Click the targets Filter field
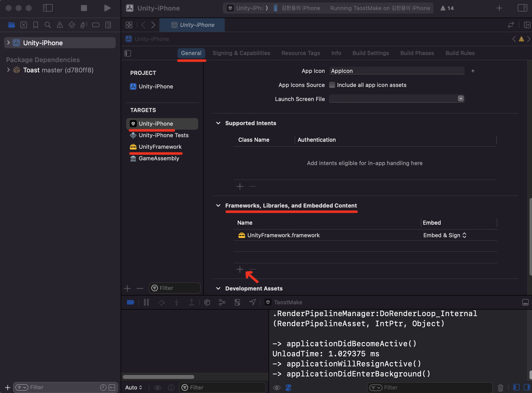The image size is (532, 393). tap(174, 288)
